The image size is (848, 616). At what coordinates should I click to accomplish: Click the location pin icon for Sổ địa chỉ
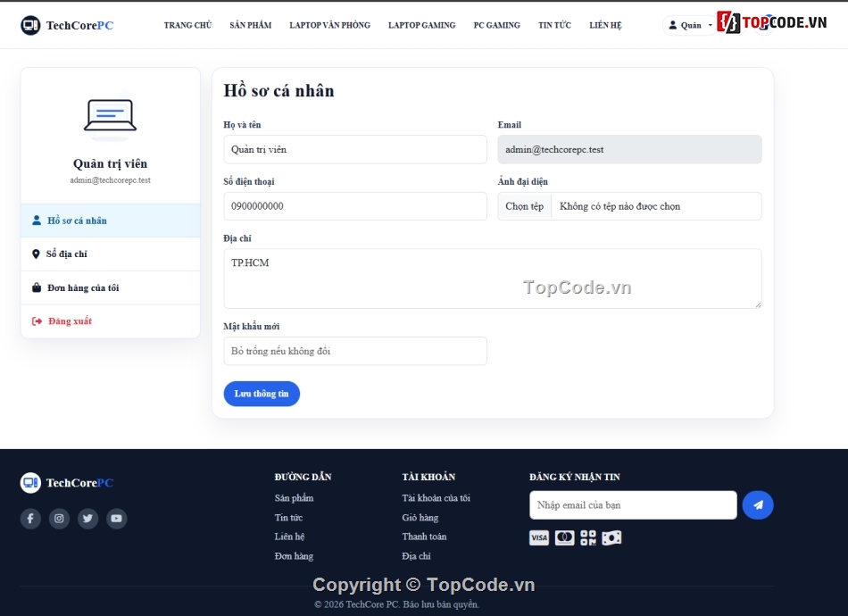click(36, 254)
